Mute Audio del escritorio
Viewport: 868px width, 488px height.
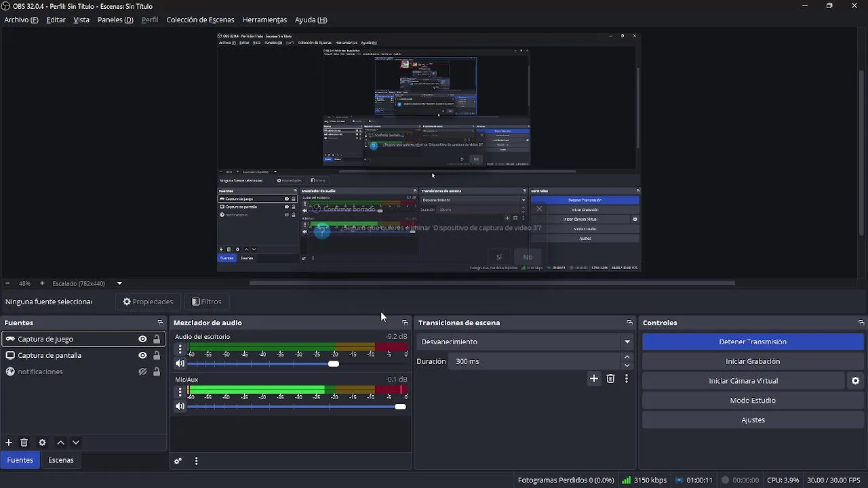tap(180, 364)
